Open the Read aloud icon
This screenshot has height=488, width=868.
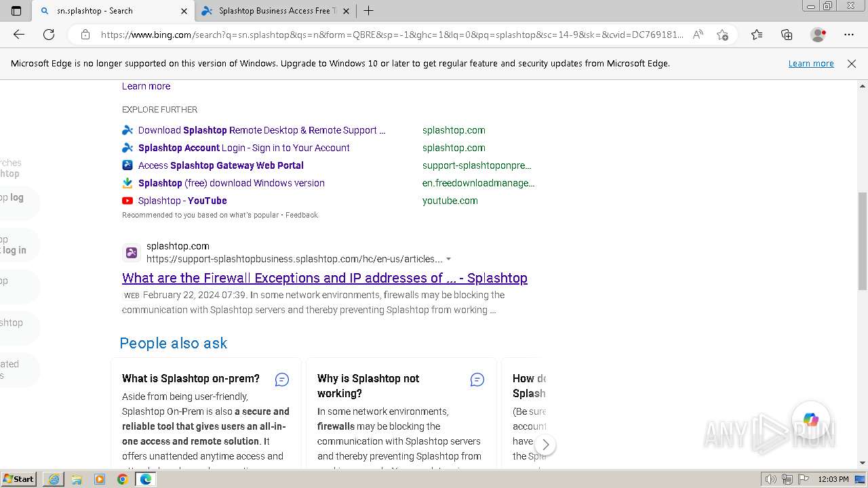click(698, 35)
